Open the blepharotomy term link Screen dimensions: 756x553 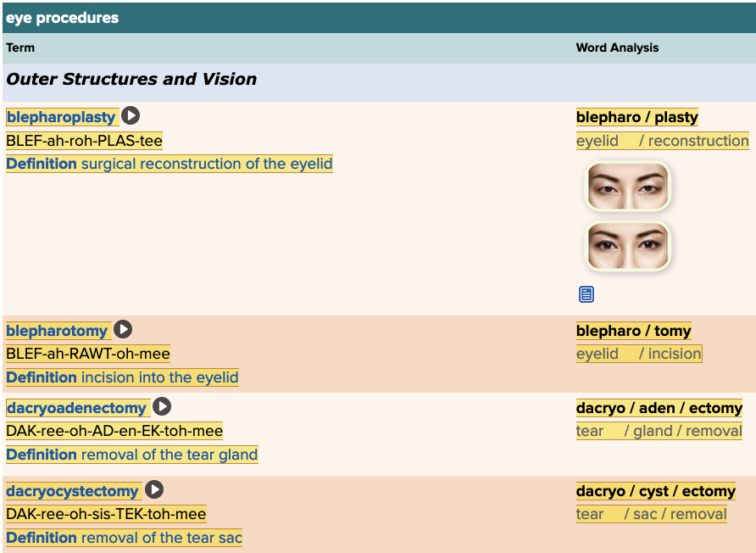tap(57, 331)
